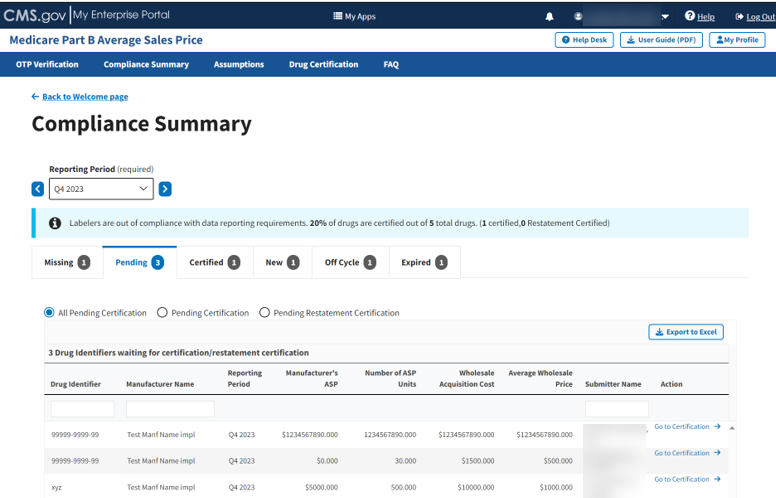The width and height of the screenshot is (776, 498).
Task: Open User Guide (PDF) download button
Action: point(661,40)
